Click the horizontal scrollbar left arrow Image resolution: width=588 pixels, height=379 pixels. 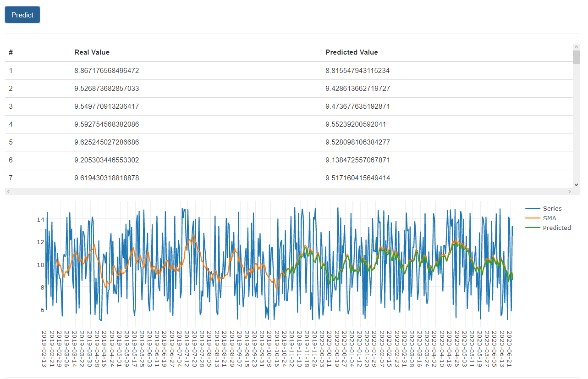(8, 191)
